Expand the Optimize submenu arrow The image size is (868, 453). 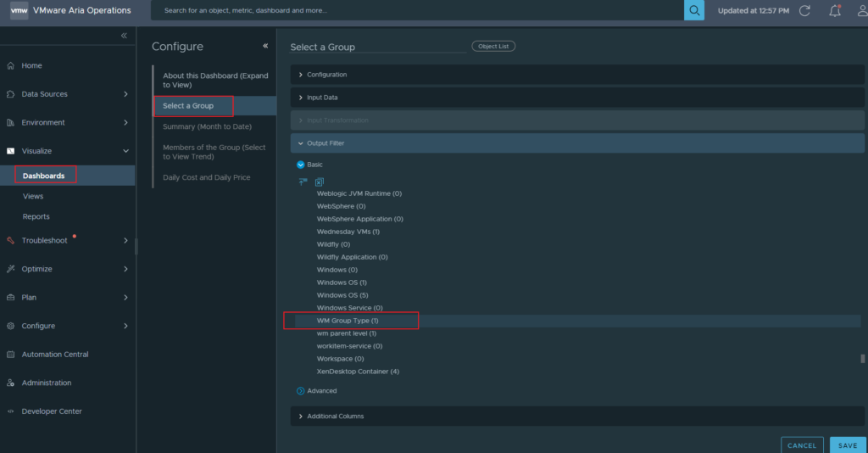point(125,269)
